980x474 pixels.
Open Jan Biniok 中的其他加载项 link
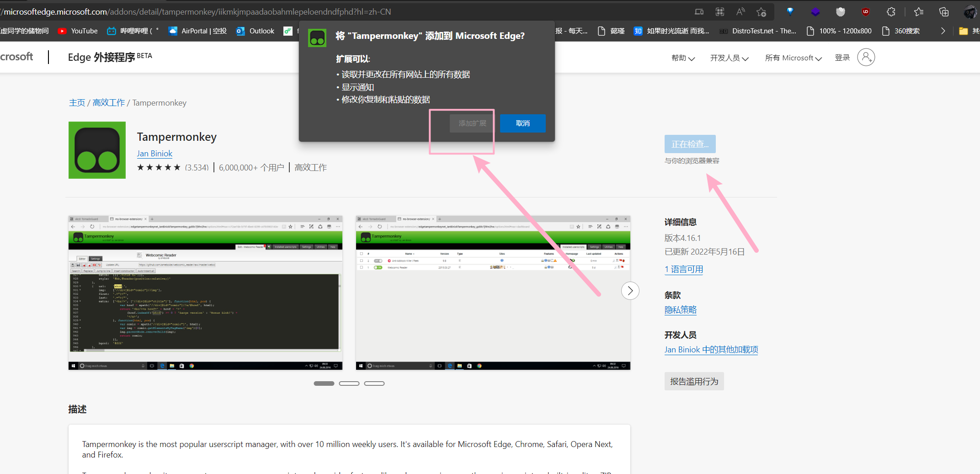[711, 350]
